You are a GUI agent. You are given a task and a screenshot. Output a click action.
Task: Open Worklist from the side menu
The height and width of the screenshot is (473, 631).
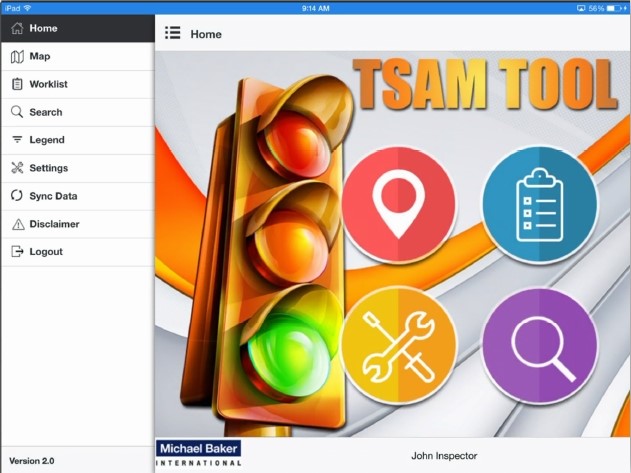point(48,84)
